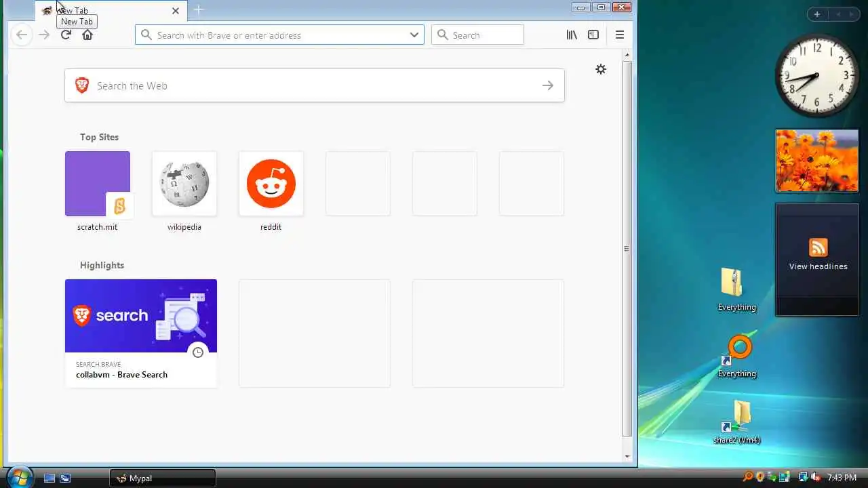The width and height of the screenshot is (868, 488).
Task: Focus the toolbar Search box
Action: point(477,35)
